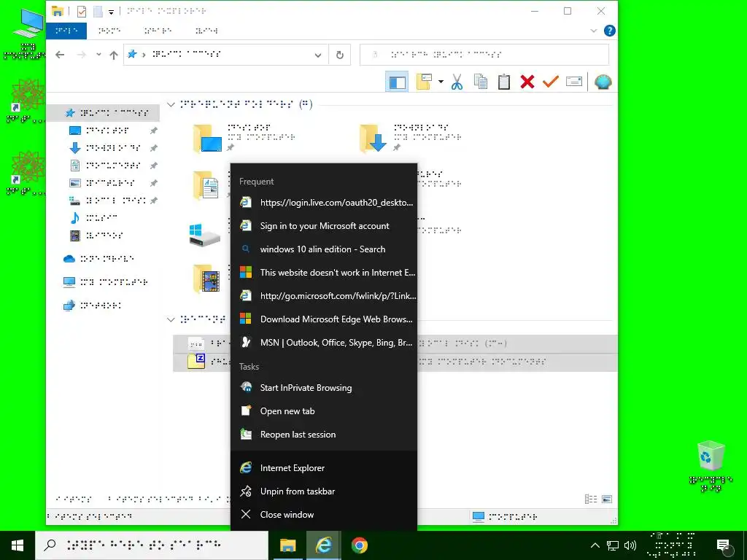Image resolution: width=747 pixels, height=560 pixels.
Task: Show hidden tray icons chevron on taskbar
Action: click(x=595, y=545)
